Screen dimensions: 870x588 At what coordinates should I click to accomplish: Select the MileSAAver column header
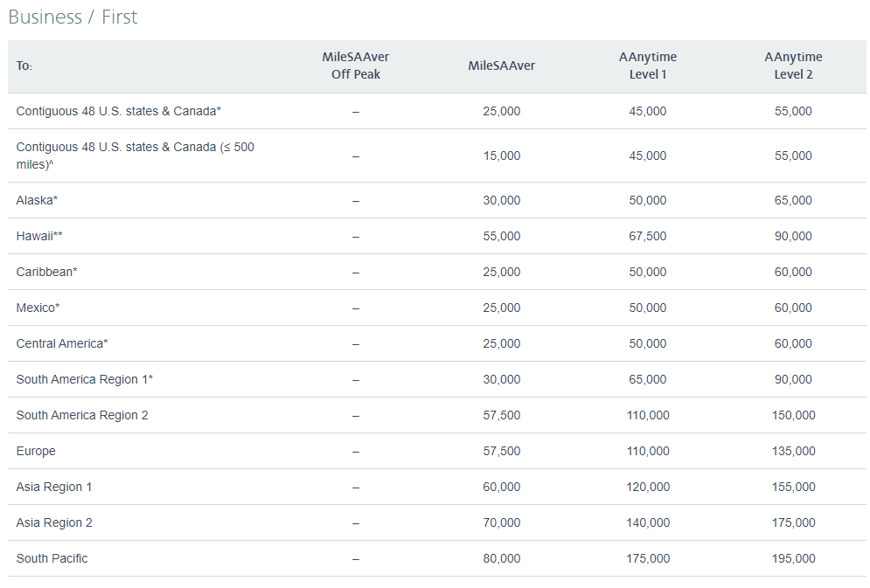[501, 66]
